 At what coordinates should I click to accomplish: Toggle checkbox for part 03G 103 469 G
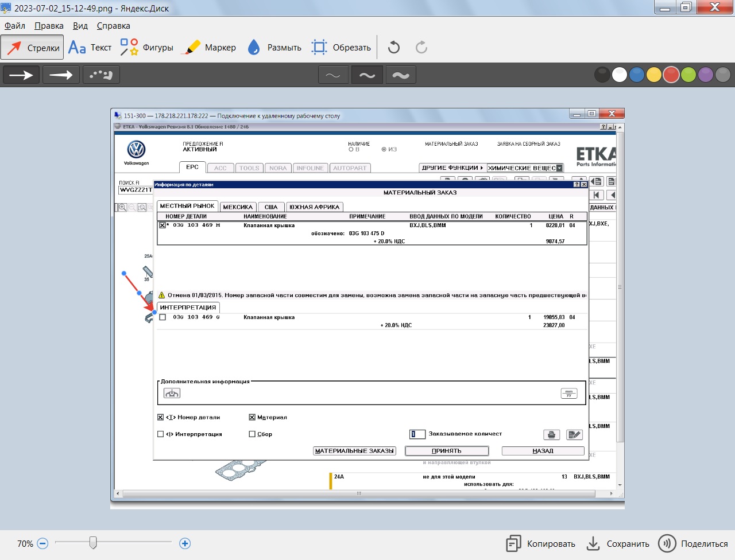point(163,317)
